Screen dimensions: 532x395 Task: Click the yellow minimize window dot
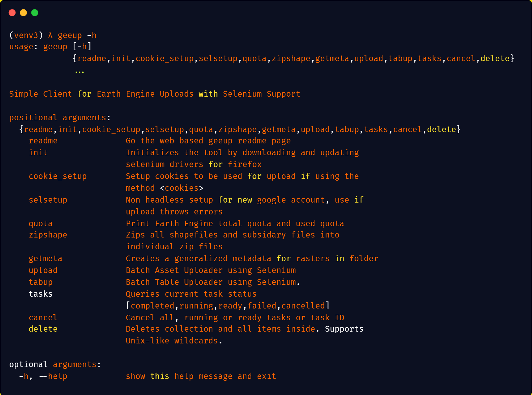(23, 13)
